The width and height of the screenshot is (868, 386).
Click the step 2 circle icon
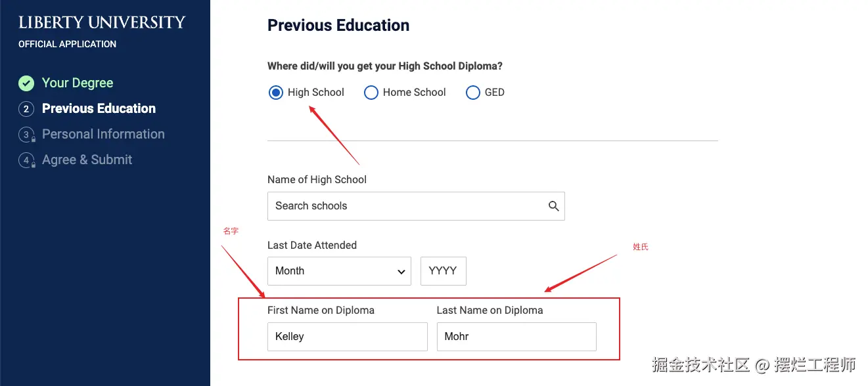tap(26, 109)
